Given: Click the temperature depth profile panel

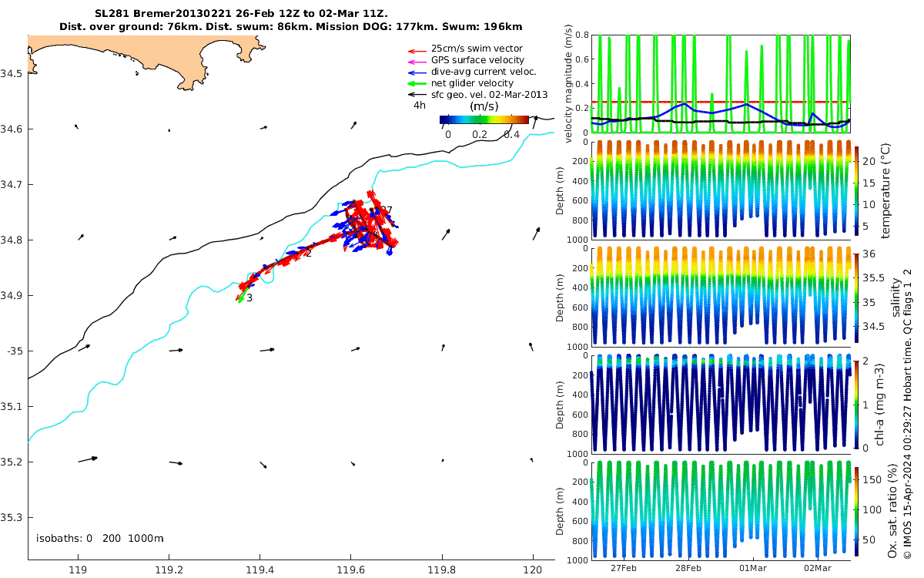Looking at the screenshot, I should tap(721, 189).
